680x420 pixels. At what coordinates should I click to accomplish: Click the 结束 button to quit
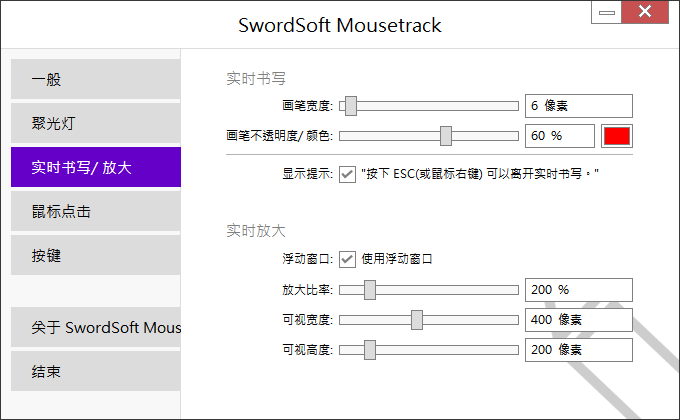point(95,371)
